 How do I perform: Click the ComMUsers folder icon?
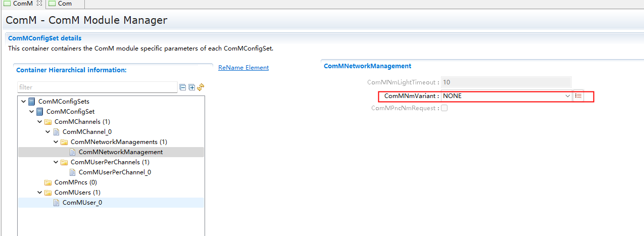pos(48,193)
